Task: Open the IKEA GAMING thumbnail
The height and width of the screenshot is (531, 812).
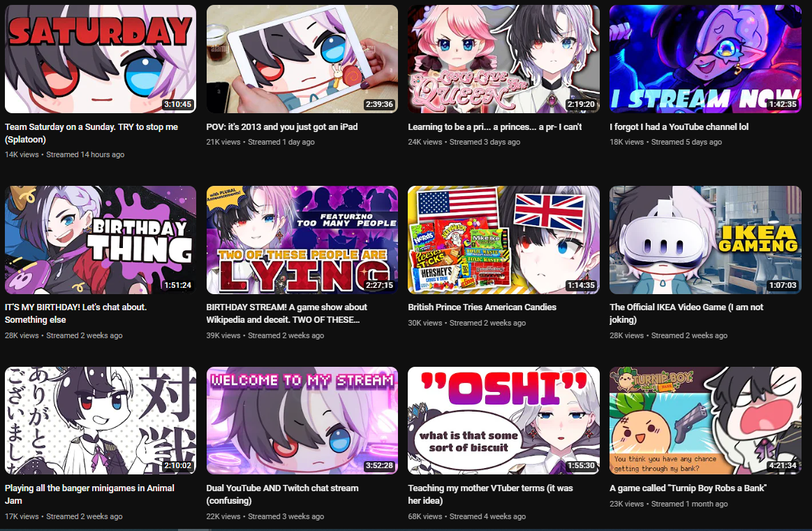Action: [x=705, y=240]
